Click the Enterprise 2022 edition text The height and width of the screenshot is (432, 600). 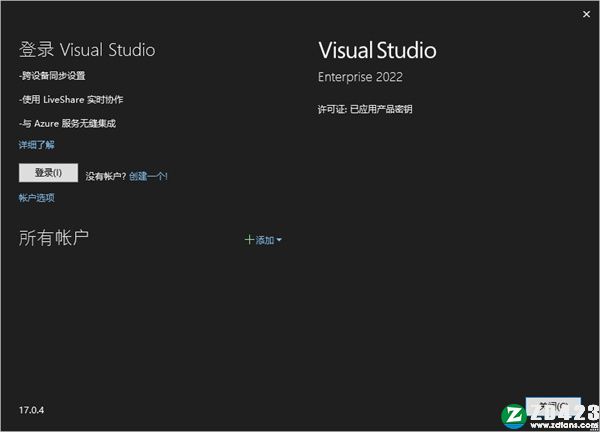(360, 77)
